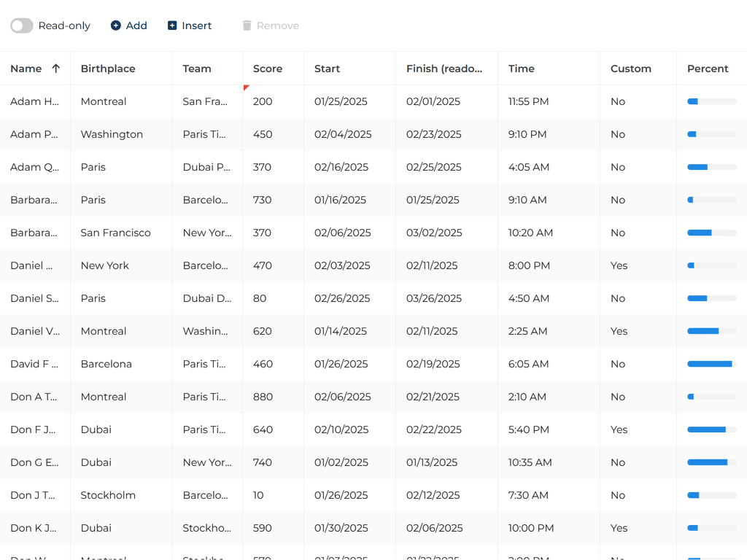The height and width of the screenshot is (560, 747).
Task: Click the Name column sort arrow
Action: [56, 69]
